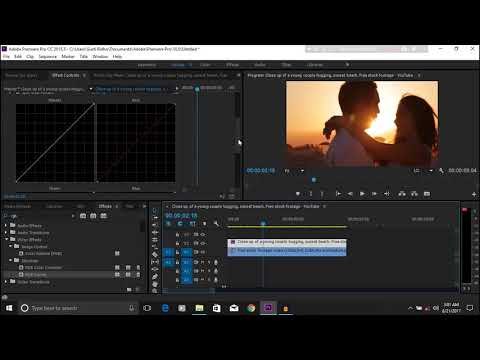Filter Effects by YUV Effects icon
Viewport: 480px width, 360px height.
point(104,216)
